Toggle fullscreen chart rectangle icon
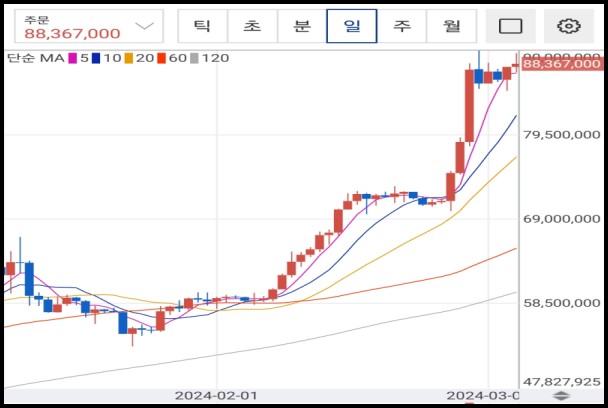Screen dimensions: 608x408 pos(510,26)
